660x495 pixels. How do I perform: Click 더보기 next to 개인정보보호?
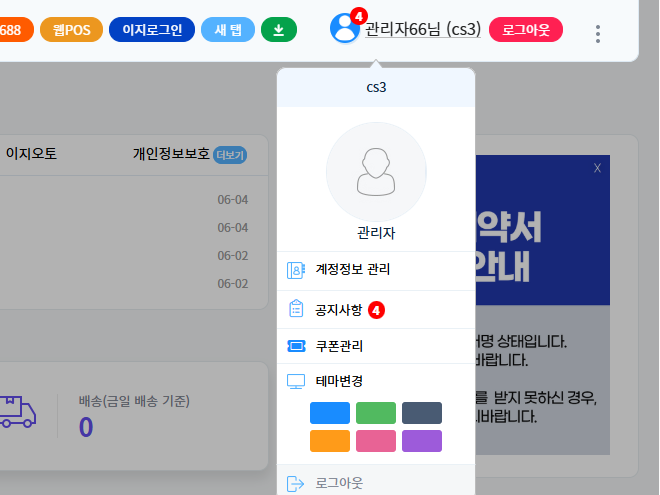pos(229,155)
